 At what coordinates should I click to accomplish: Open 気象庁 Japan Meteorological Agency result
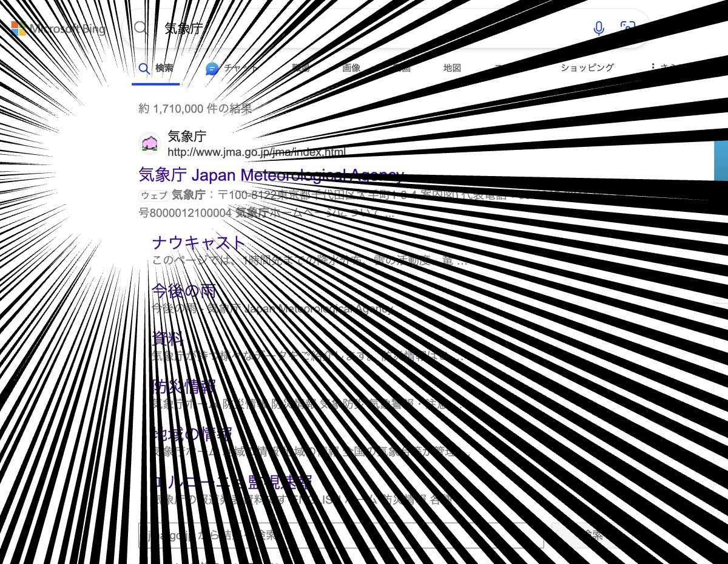point(271,175)
